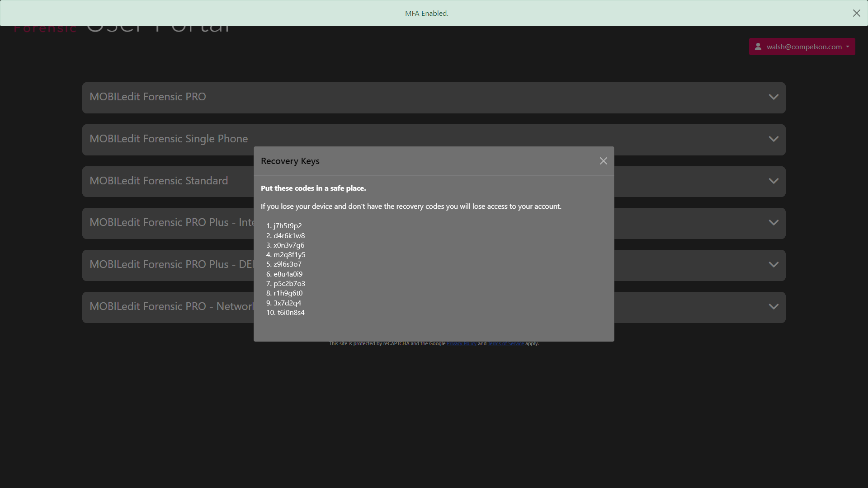Viewport: 868px width, 488px height.
Task: Expand MOBILedit Forensic PRO Plus - DE chevron
Action: [774, 264]
